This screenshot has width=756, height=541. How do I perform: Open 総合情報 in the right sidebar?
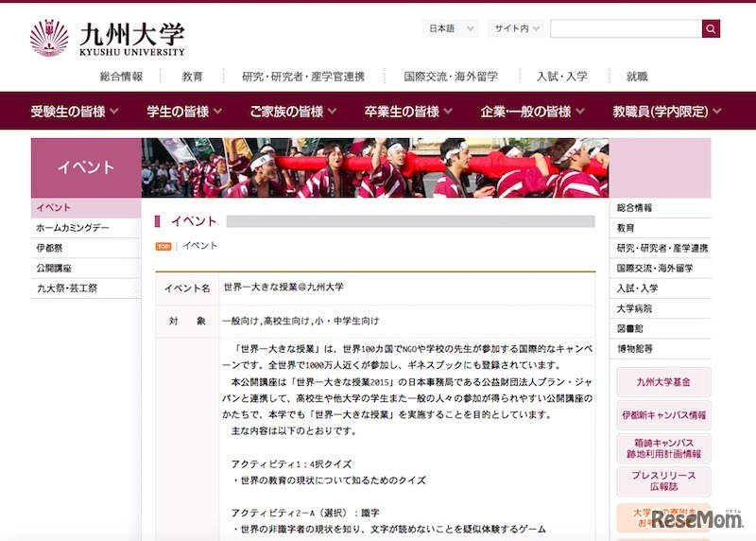pos(661,208)
